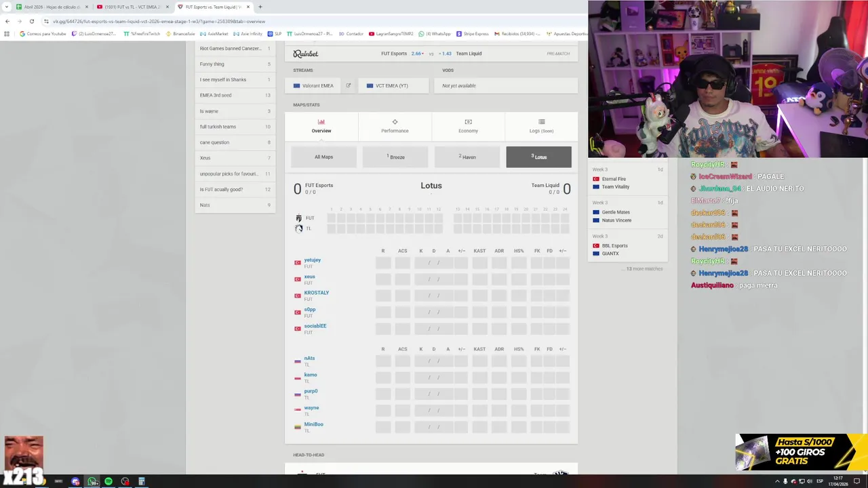Select the Breeze map
Image resolution: width=868 pixels, height=488 pixels.
click(396, 157)
